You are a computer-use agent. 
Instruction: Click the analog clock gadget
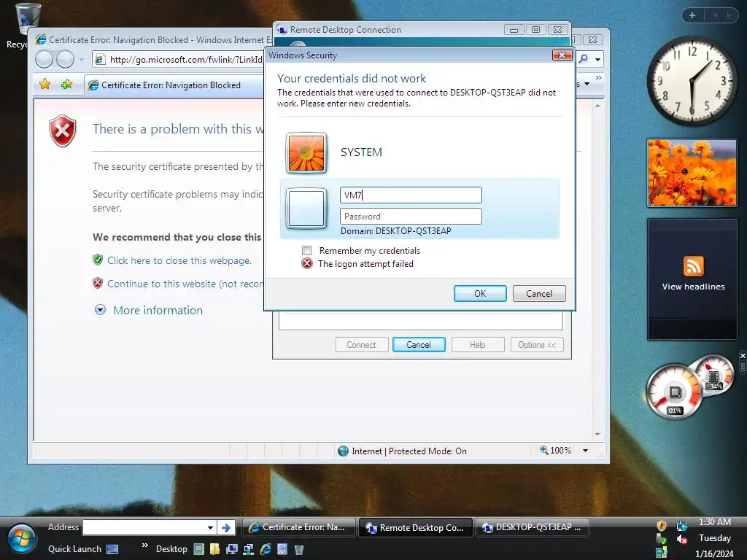point(692,81)
